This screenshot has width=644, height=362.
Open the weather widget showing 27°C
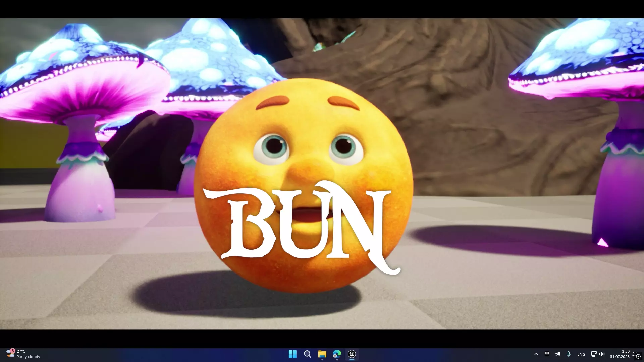[23, 354]
